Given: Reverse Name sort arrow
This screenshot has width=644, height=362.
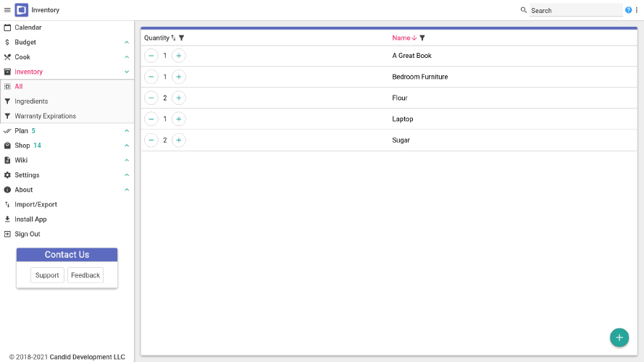Looking at the screenshot, I should (414, 38).
